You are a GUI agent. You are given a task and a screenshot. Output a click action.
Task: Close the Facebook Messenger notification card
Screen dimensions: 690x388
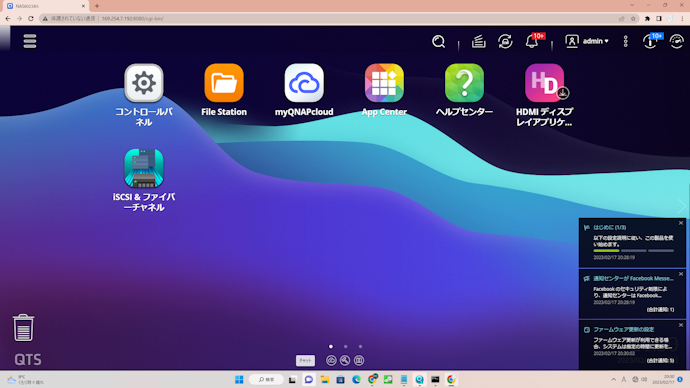tap(681, 274)
